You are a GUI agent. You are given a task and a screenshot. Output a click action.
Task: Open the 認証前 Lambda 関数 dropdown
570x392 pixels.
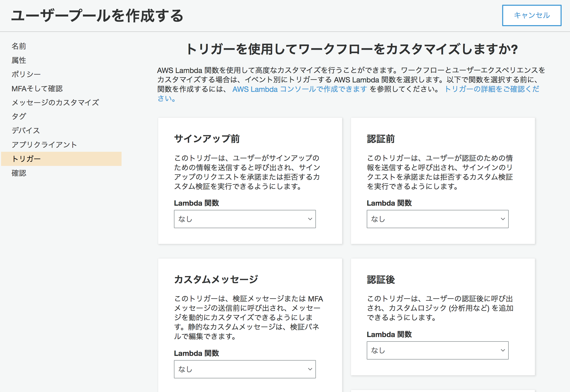click(437, 219)
